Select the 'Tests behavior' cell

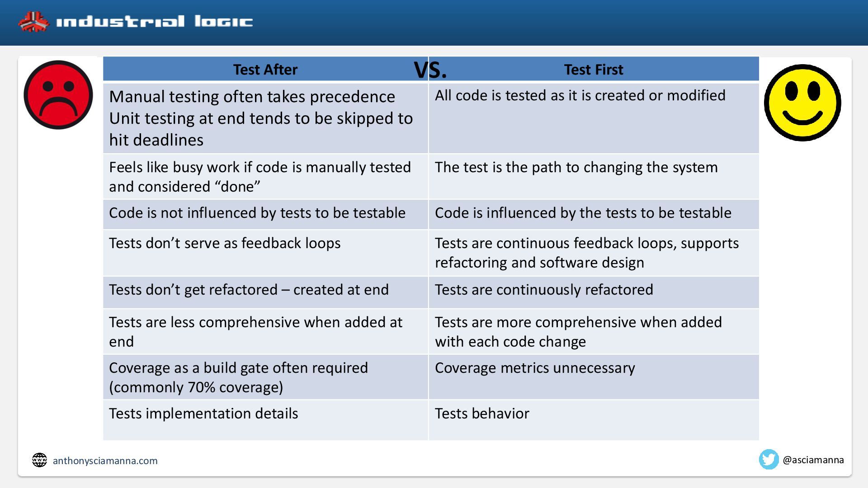[594, 420]
